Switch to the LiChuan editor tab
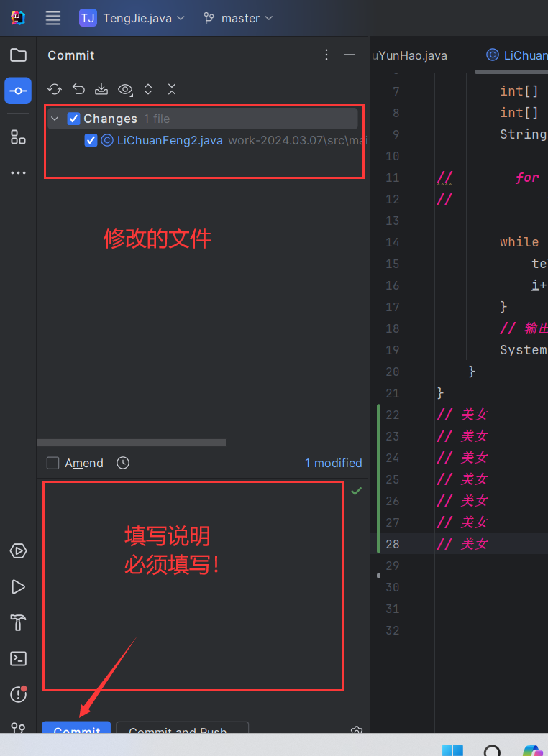Screen dimensions: 548x756 [516, 55]
